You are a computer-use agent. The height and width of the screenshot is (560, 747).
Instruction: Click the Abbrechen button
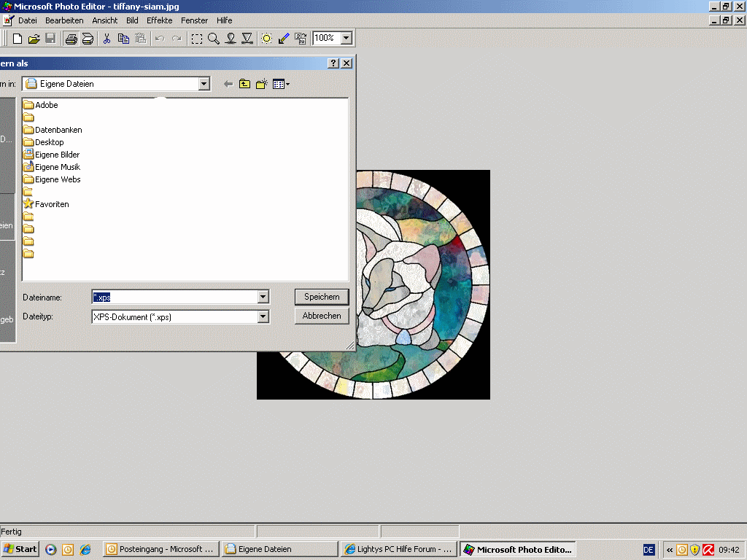tap(322, 316)
